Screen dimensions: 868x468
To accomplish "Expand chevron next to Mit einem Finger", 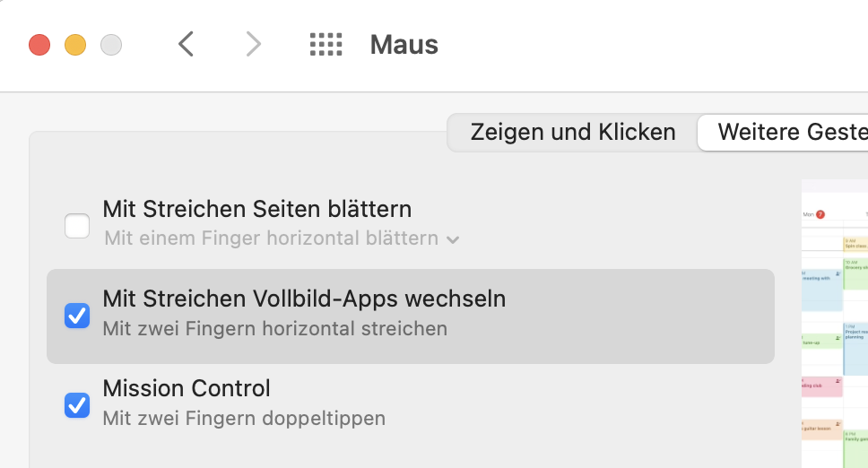I will click(453, 240).
